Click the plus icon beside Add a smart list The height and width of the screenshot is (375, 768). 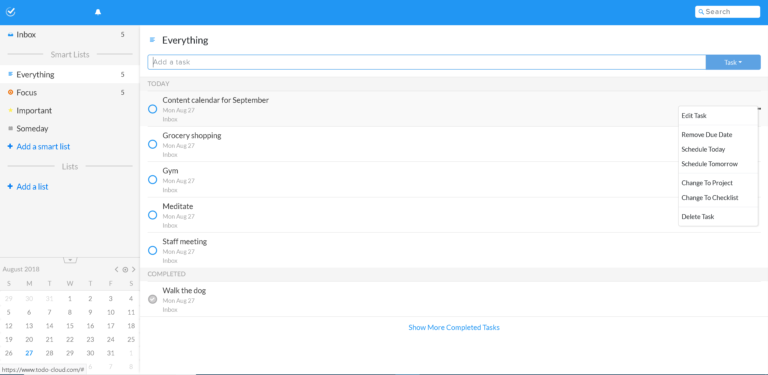10,146
